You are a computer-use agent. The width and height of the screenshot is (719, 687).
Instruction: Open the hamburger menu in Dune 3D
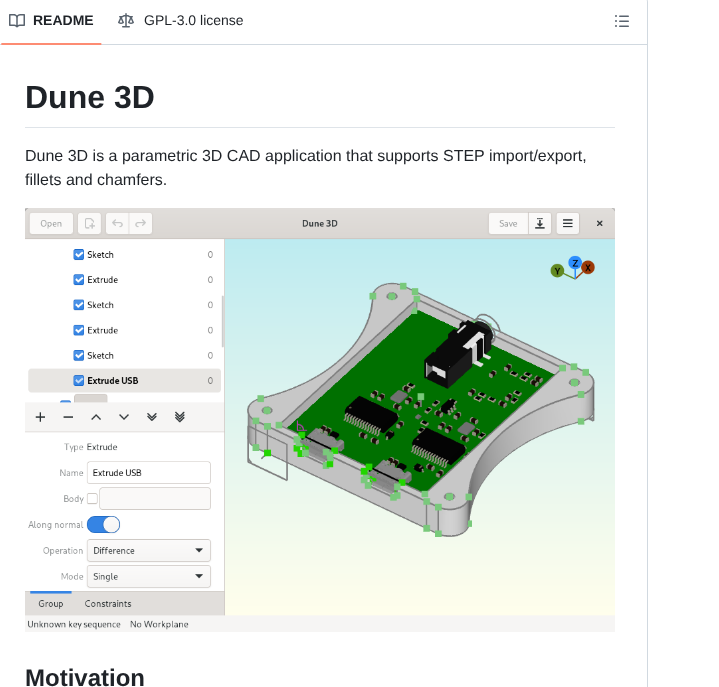(568, 223)
